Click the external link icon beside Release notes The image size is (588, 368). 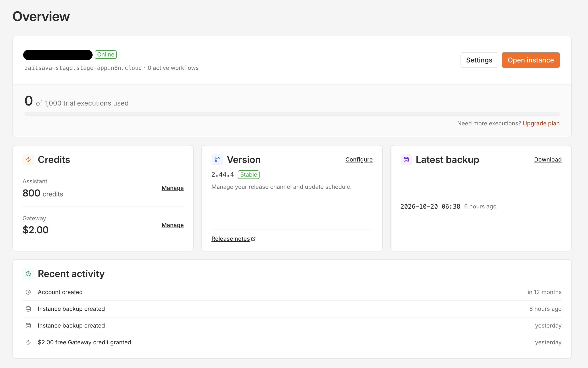(253, 239)
